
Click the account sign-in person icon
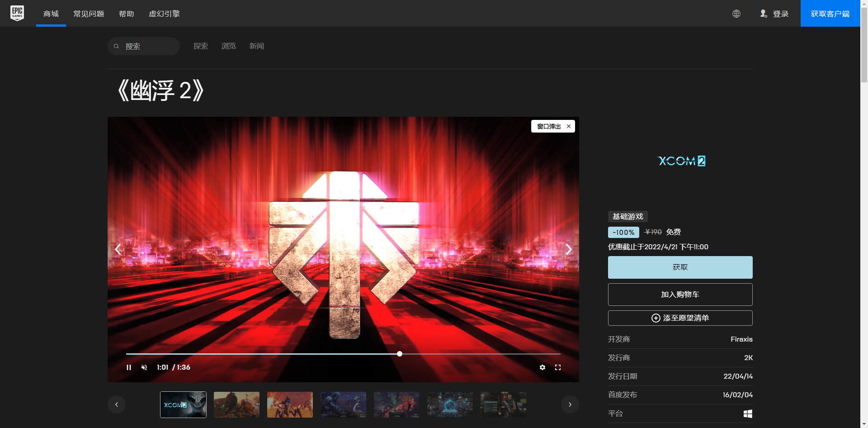tap(764, 14)
